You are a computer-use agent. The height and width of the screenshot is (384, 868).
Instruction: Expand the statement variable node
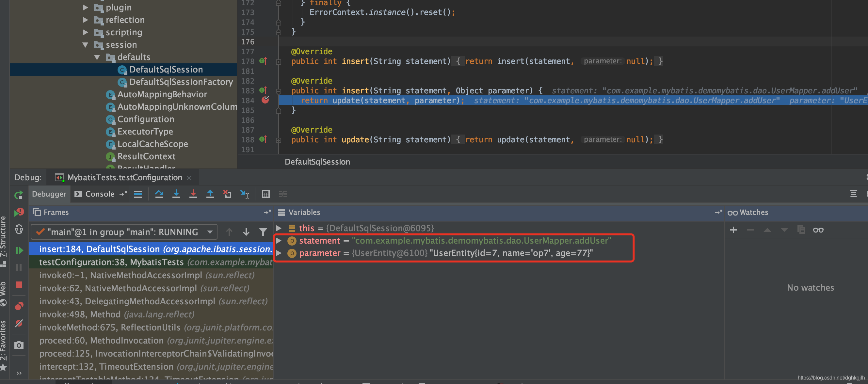pyautogui.click(x=279, y=241)
